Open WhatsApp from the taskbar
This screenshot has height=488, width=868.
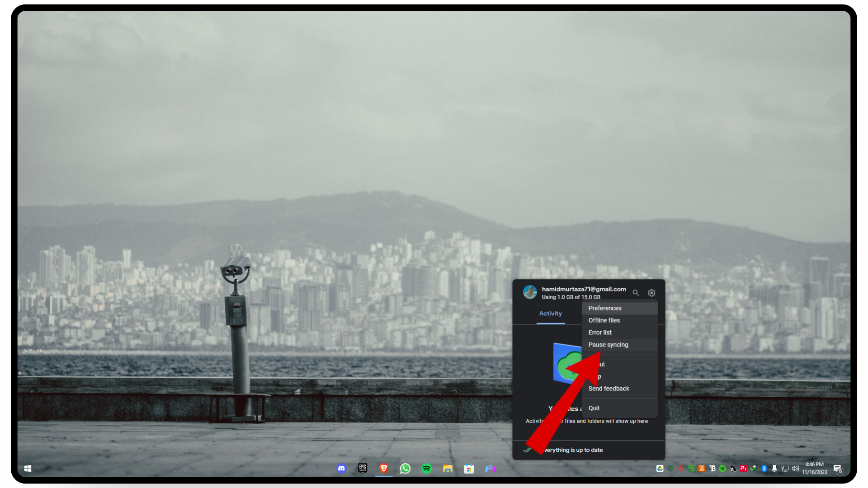pos(405,469)
